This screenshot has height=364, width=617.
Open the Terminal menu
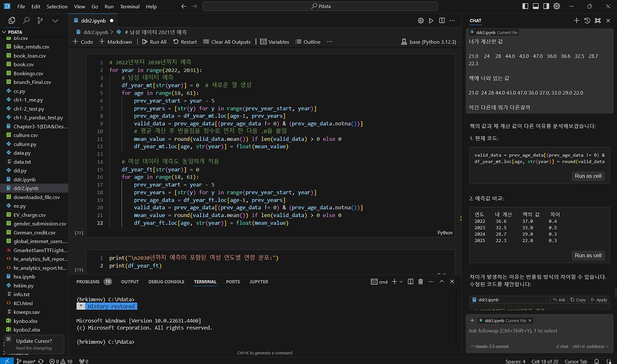[x=130, y=7]
